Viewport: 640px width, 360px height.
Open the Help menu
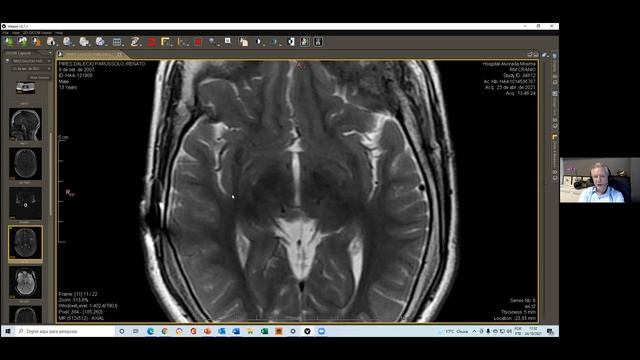(x=59, y=33)
